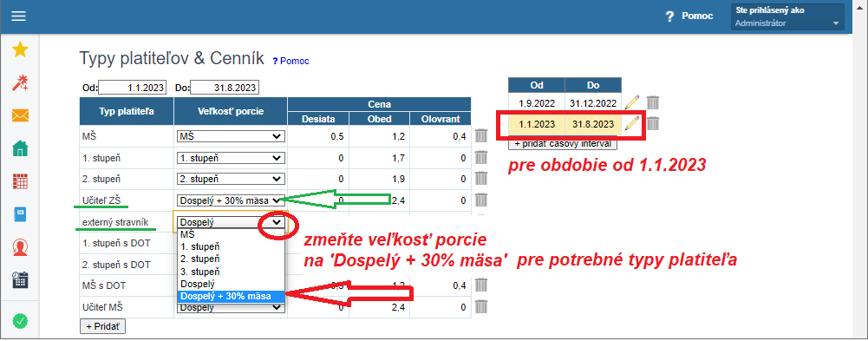Screen dimensions: 868x341
Task: Open the calendar icon in sidebar
Action: coord(21,279)
